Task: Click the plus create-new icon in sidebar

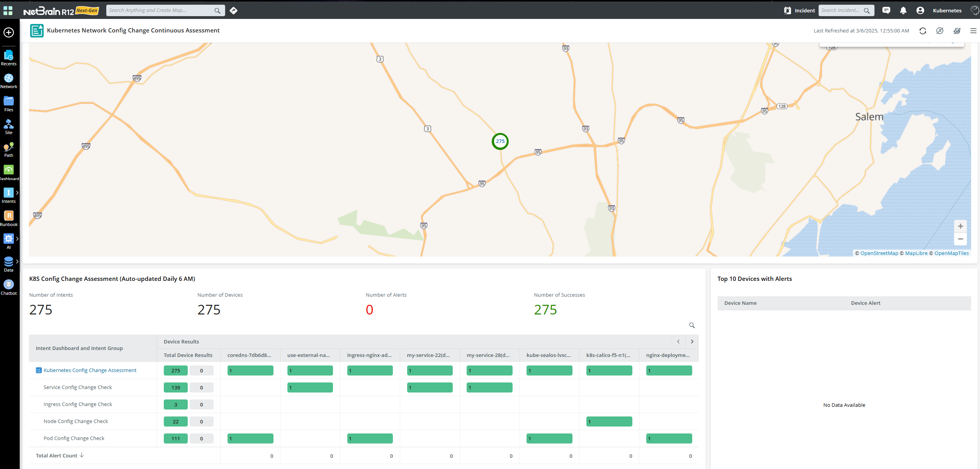Action: 8,32
